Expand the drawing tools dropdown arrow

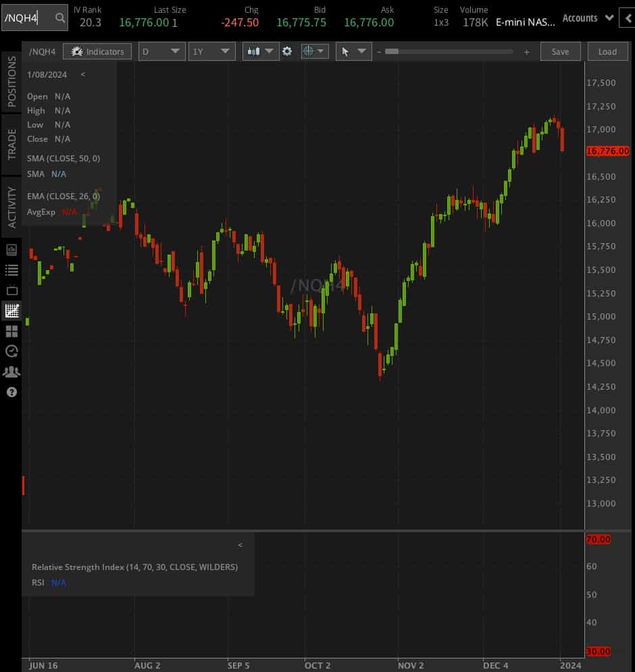point(362,51)
